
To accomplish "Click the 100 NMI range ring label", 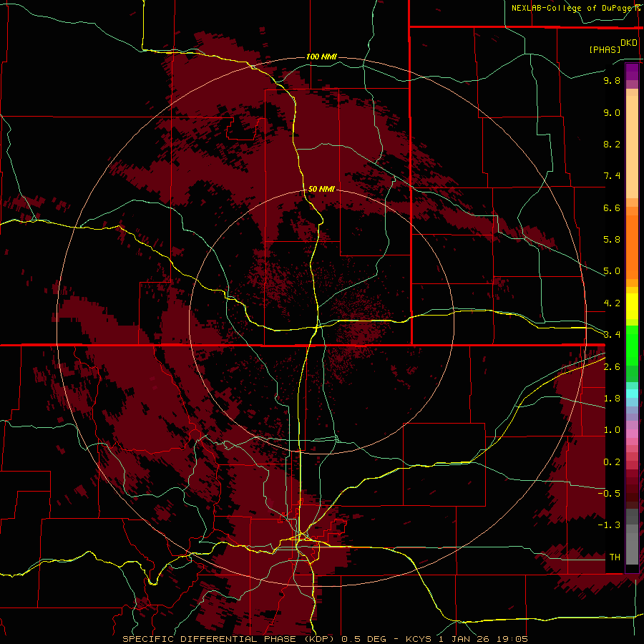I will coord(321,57).
